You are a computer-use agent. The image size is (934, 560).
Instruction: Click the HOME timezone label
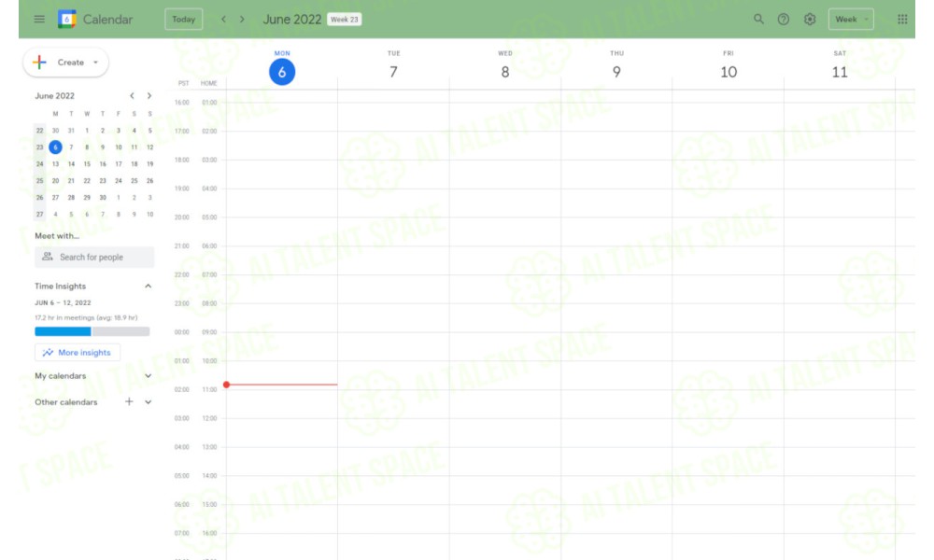tap(208, 83)
